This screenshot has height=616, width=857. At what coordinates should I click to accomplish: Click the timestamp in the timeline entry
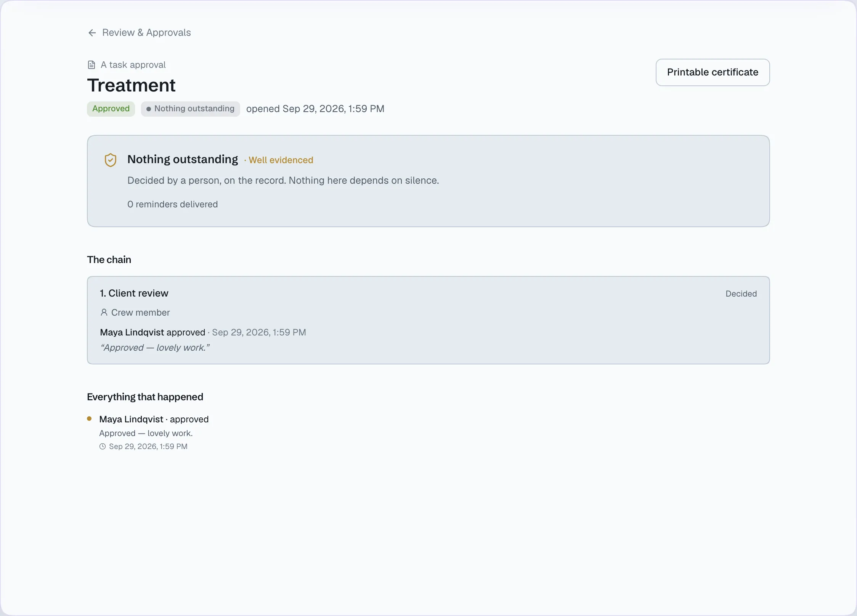click(x=148, y=446)
